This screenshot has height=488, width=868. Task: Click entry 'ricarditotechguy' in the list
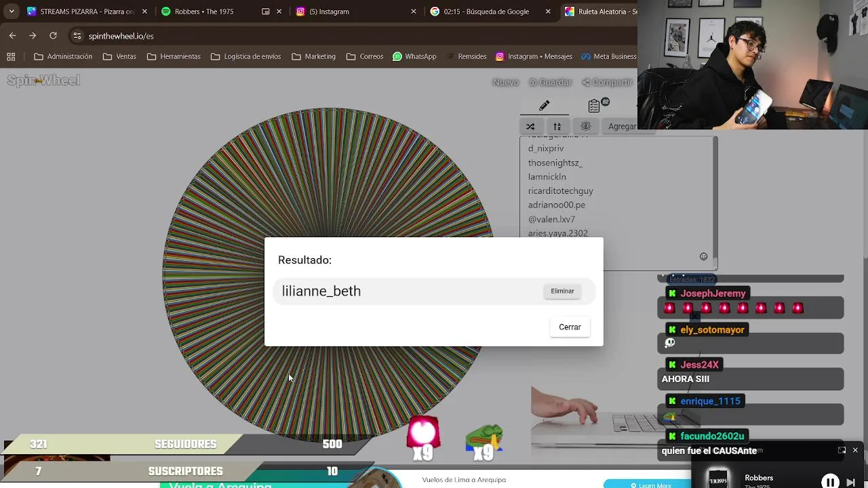click(x=560, y=190)
